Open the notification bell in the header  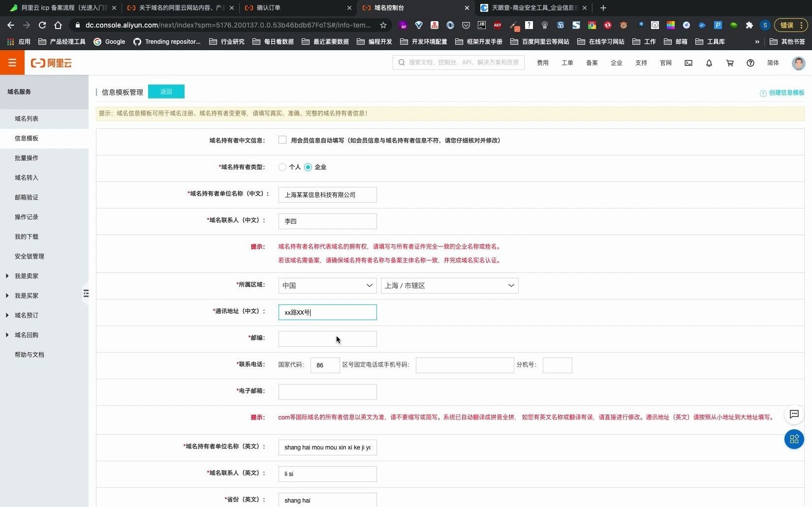(709, 63)
